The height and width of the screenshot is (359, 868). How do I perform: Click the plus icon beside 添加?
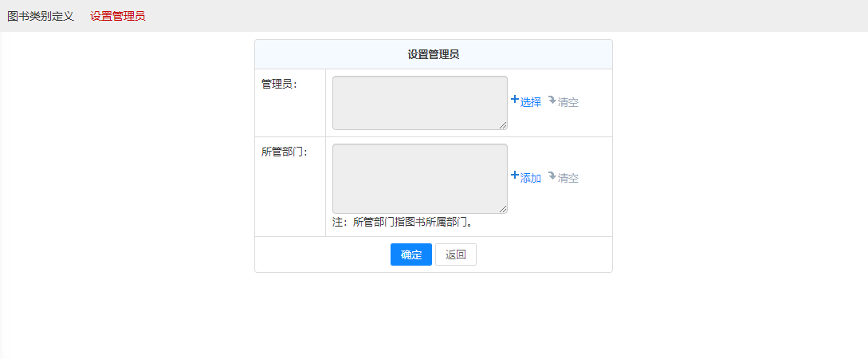tap(514, 176)
